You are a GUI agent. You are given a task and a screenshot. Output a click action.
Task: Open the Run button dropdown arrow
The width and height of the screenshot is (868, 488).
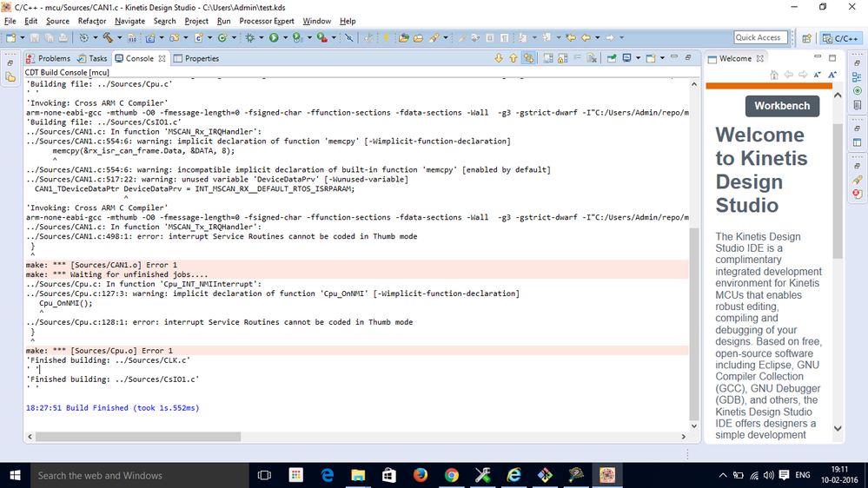(x=285, y=37)
